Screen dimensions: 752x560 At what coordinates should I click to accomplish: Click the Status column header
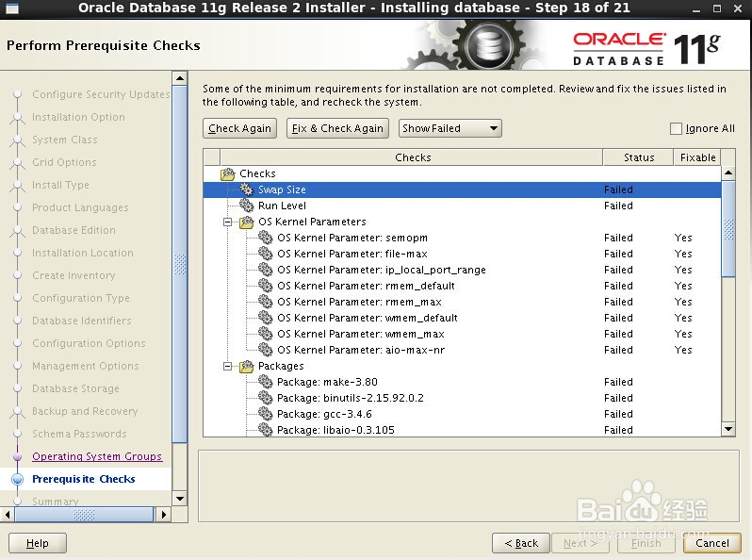coord(638,157)
